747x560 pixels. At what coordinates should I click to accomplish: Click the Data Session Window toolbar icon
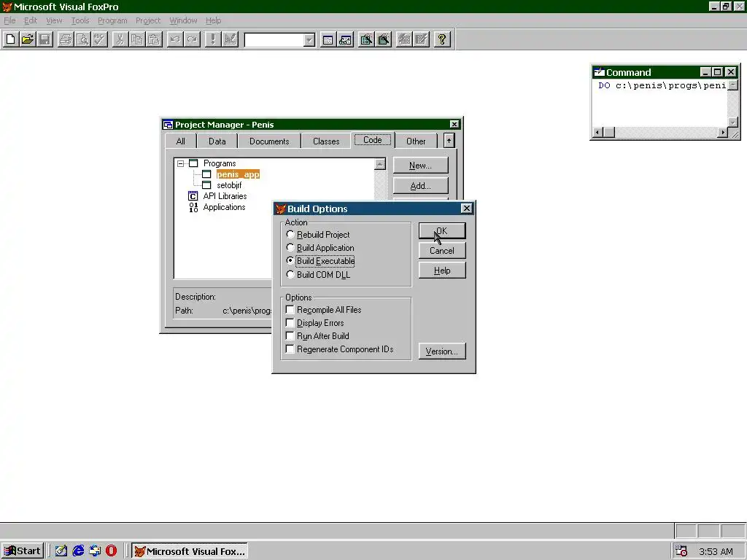pos(345,39)
